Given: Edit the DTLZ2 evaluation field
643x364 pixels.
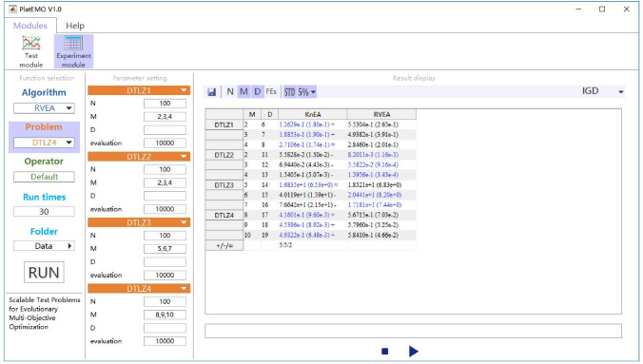Looking at the screenshot, I should point(165,209).
